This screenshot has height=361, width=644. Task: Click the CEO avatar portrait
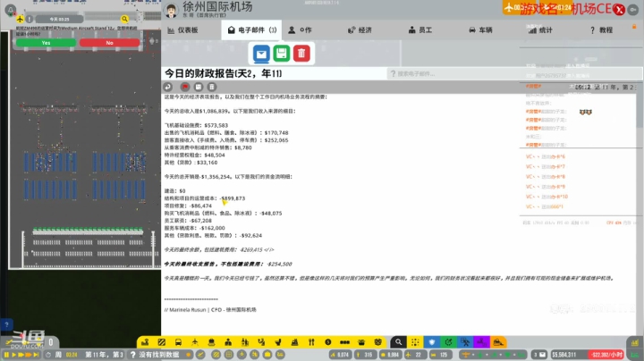171,10
